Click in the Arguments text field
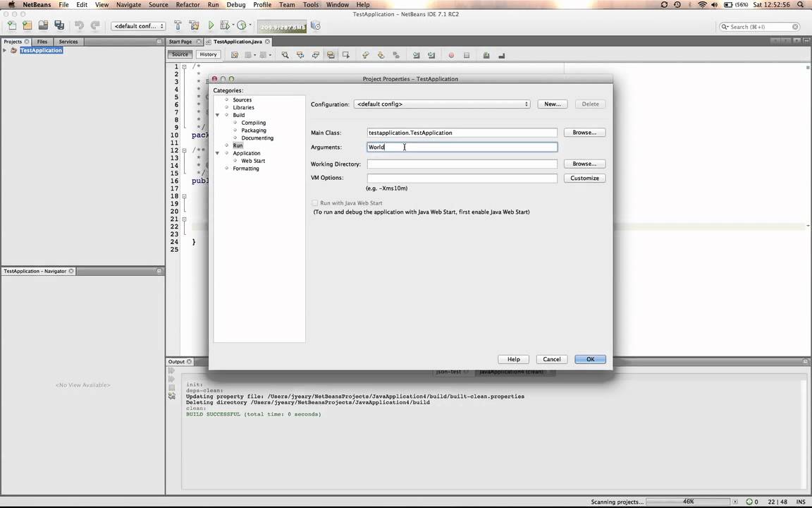The image size is (812, 508). [x=462, y=147]
